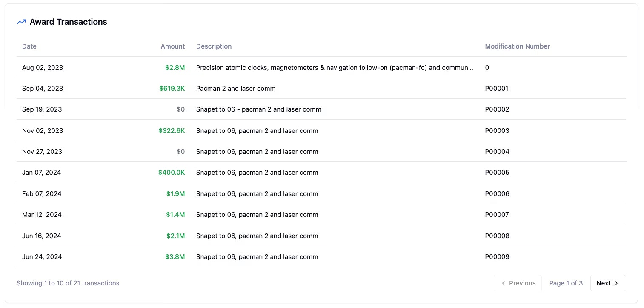Click the truncated precision atomic clocks description
The width and height of the screenshot is (644, 308).
point(334,67)
